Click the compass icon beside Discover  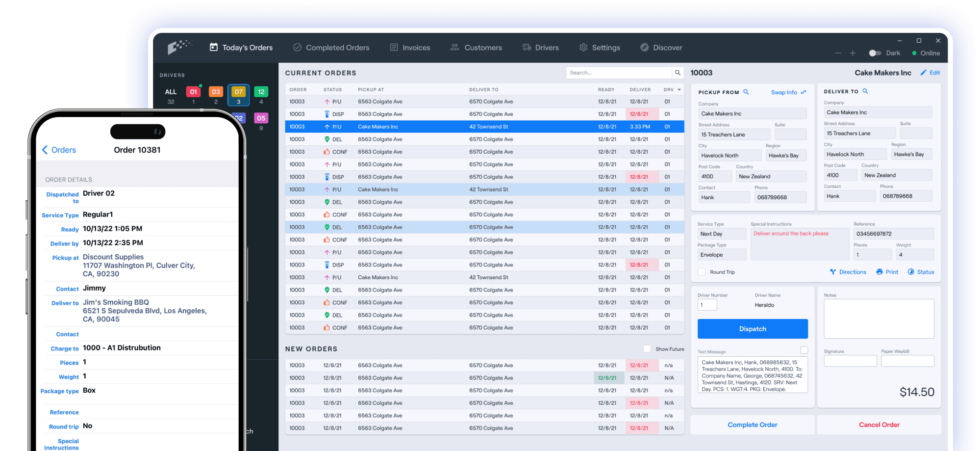(x=645, y=47)
